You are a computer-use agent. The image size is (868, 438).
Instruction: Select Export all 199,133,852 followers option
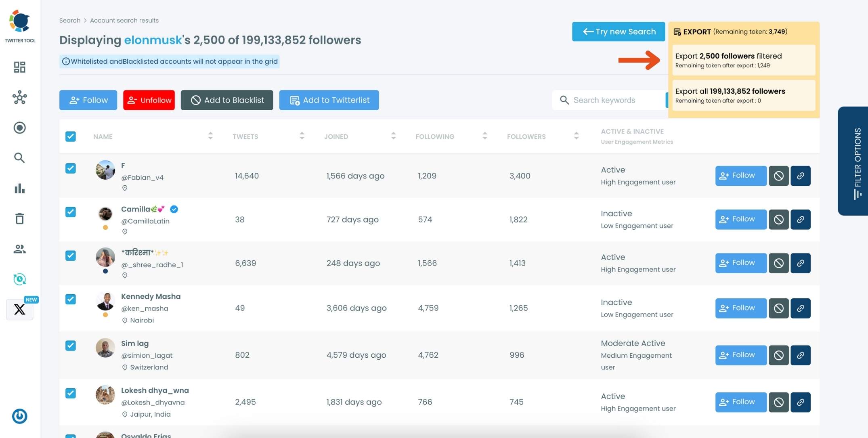coord(743,95)
